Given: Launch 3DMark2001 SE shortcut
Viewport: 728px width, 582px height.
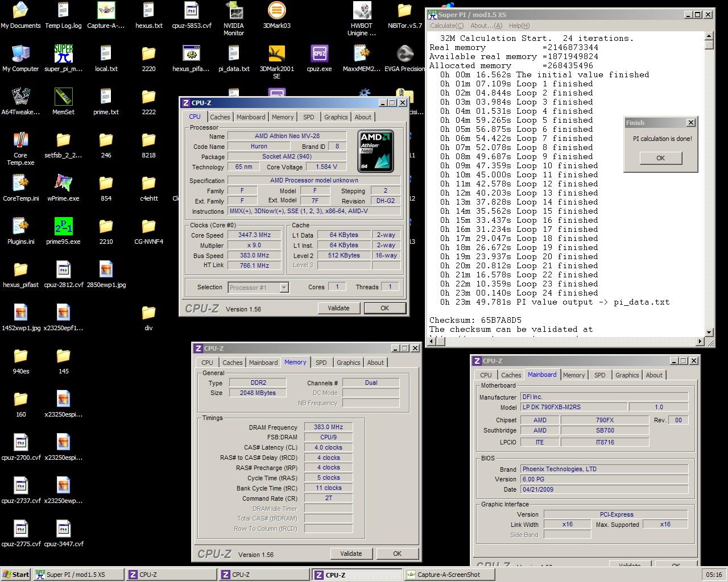Looking at the screenshot, I should (x=276, y=63).
